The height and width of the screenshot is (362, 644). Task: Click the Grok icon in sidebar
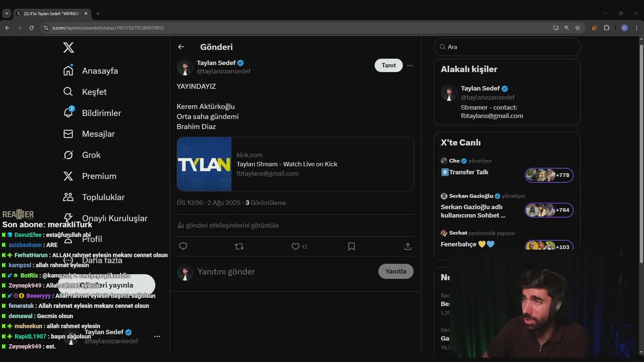68,155
